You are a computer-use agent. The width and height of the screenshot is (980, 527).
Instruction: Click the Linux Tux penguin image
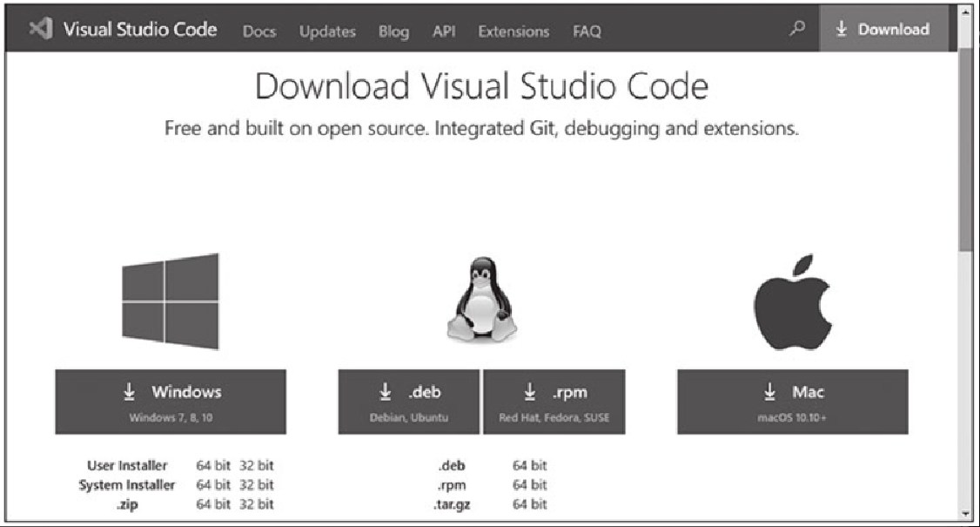482,300
